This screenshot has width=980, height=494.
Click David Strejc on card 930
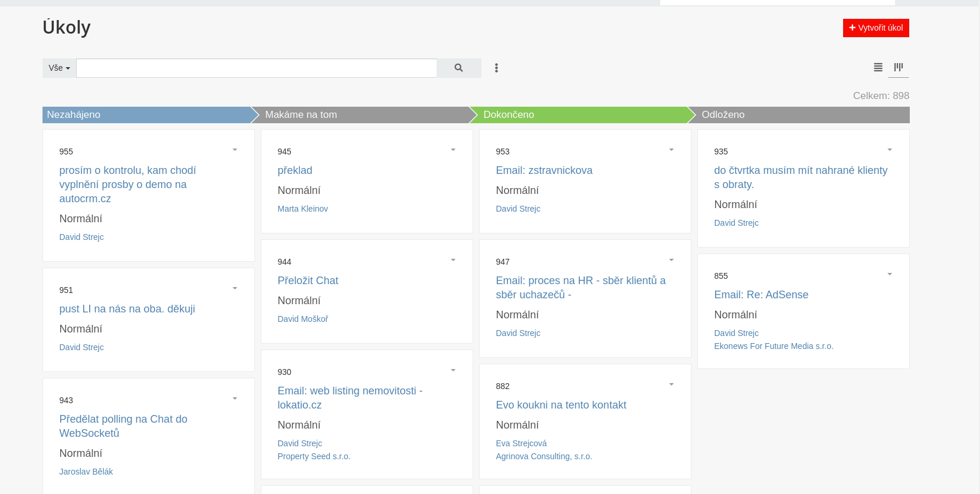[x=300, y=443]
